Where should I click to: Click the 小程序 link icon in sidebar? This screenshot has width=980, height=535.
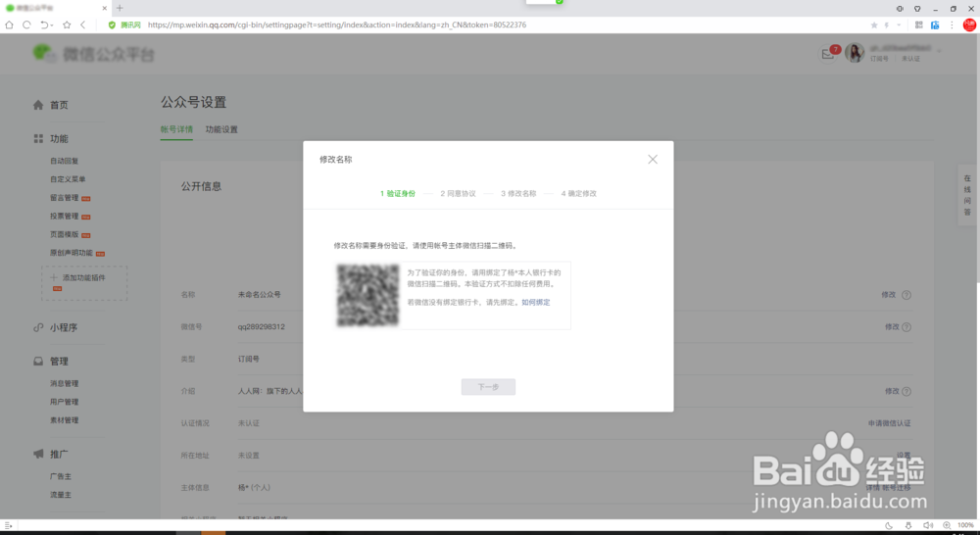[x=38, y=327]
